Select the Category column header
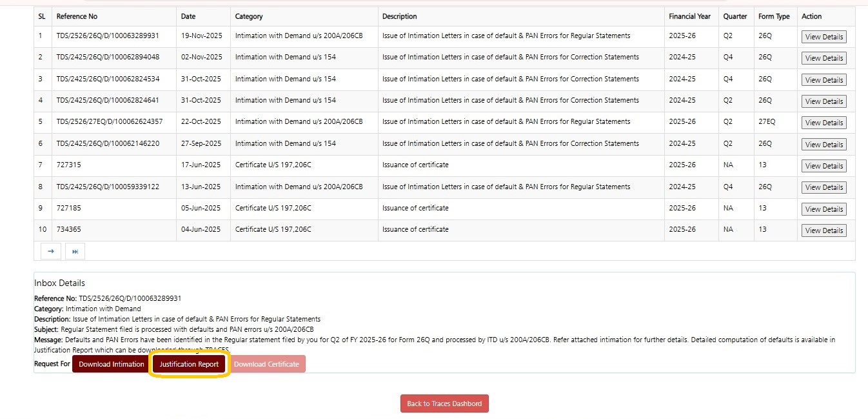 [x=249, y=16]
